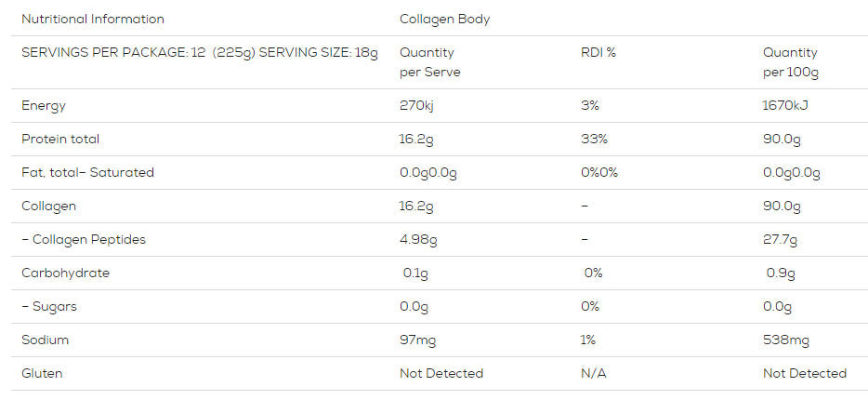The height and width of the screenshot is (400, 868).
Task: Select the Collagen Body column heading
Action: [444, 20]
